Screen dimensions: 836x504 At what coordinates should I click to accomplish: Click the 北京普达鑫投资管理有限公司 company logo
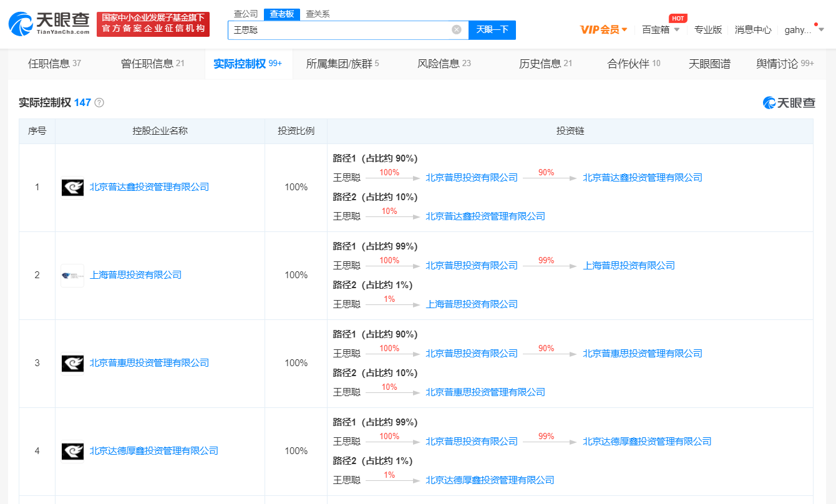tap(72, 187)
